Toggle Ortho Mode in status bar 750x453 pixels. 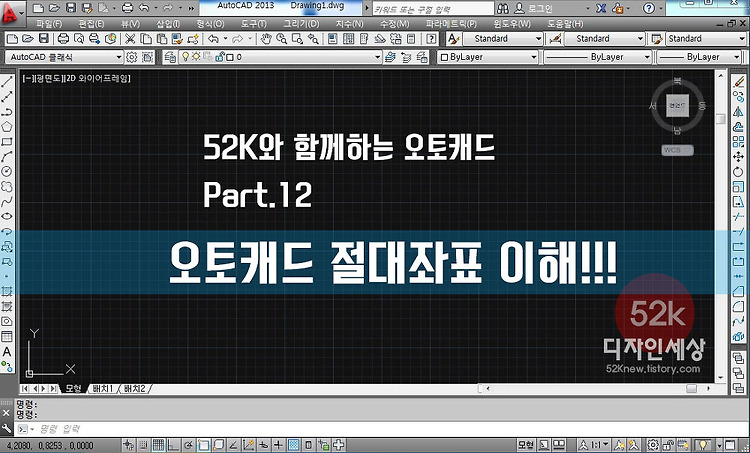point(173,445)
